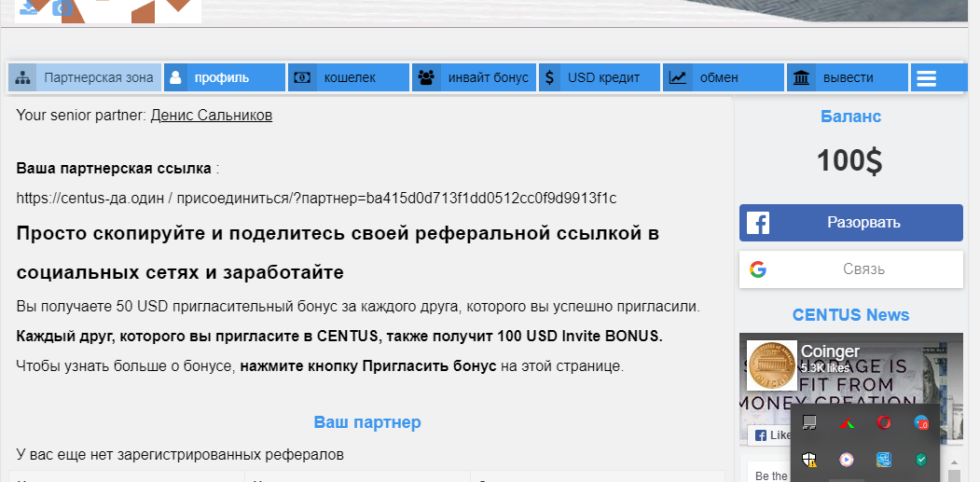Click the 'Ваша партнерская ссылка' label
This screenshot has width=980, height=482.
[114, 169]
